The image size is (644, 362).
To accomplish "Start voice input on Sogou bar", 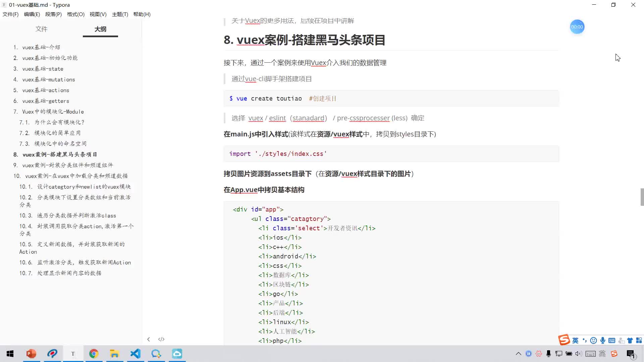I will tap(603, 341).
